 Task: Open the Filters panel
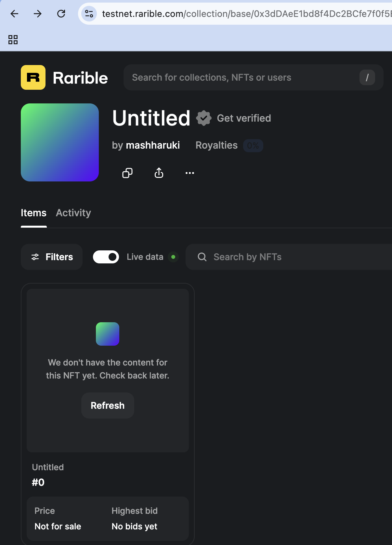point(52,257)
